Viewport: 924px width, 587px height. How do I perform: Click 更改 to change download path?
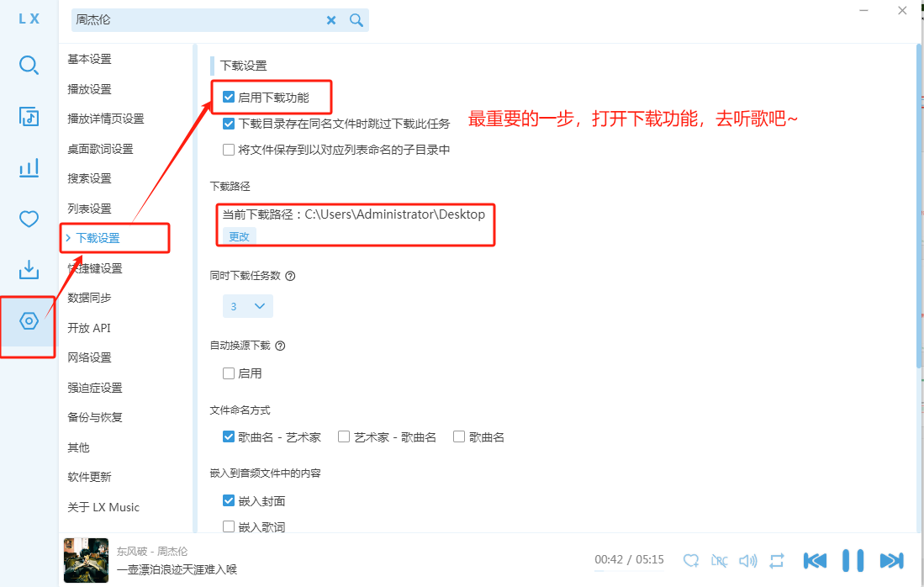pos(240,236)
